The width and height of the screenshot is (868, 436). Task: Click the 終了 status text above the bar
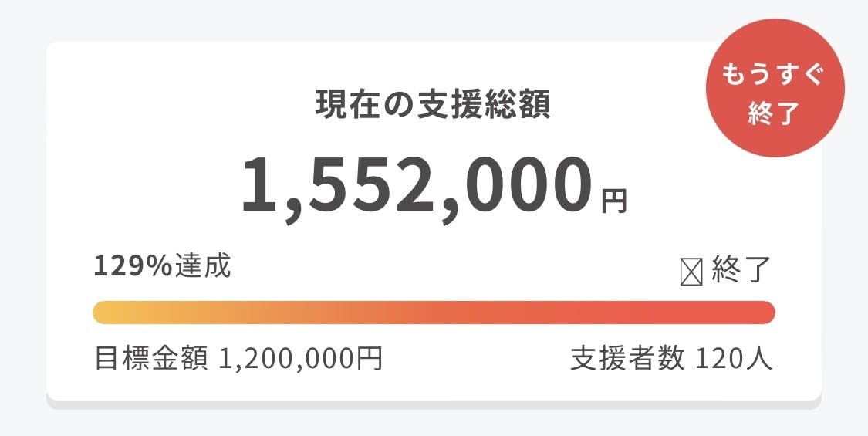point(741,272)
